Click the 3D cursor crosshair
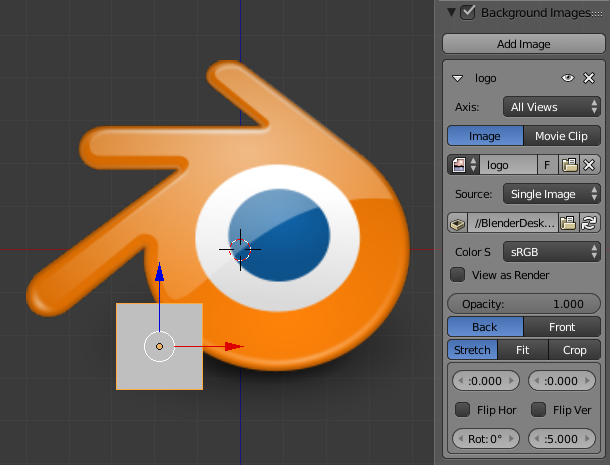This screenshot has width=610, height=465. (x=240, y=250)
